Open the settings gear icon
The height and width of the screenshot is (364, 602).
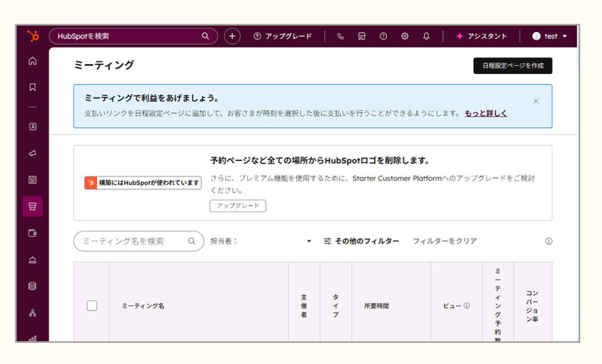(404, 36)
